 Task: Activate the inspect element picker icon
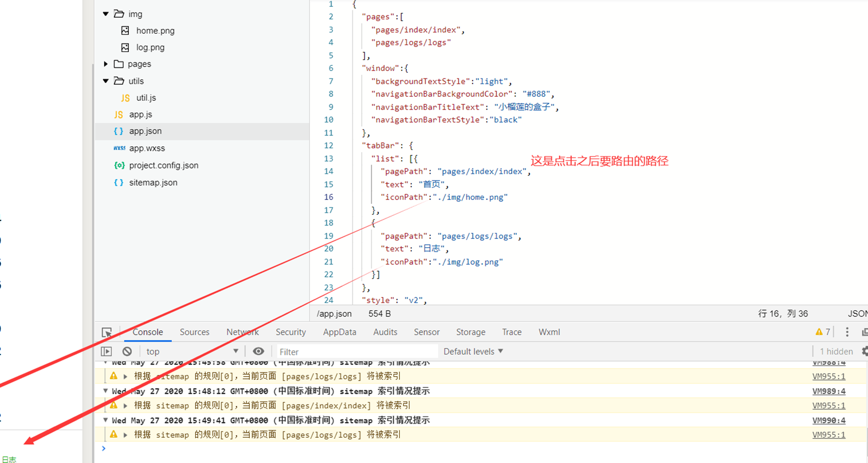click(107, 332)
